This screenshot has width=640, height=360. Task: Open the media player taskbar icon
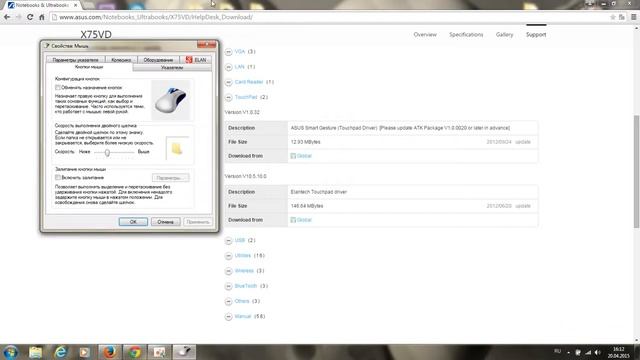(x=84, y=352)
